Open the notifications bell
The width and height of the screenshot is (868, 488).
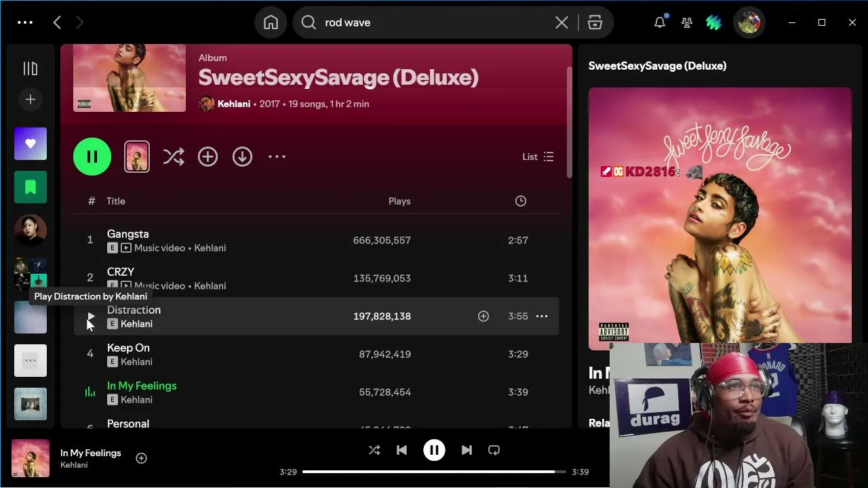[x=660, y=22]
